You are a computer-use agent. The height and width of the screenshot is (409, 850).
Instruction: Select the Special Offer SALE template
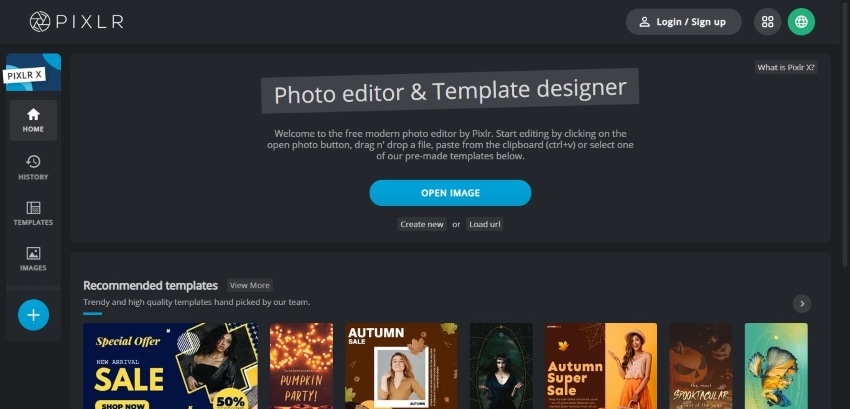[x=171, y=366]
